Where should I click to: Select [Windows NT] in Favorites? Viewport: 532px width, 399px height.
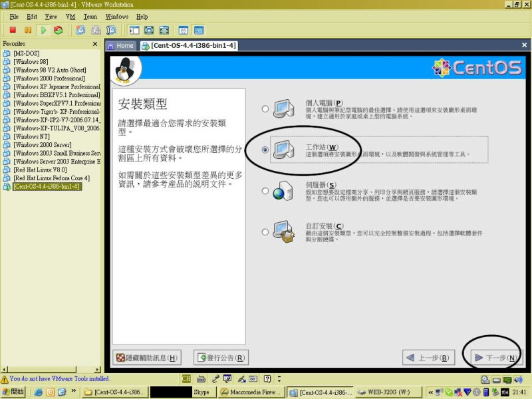(31, 136)
